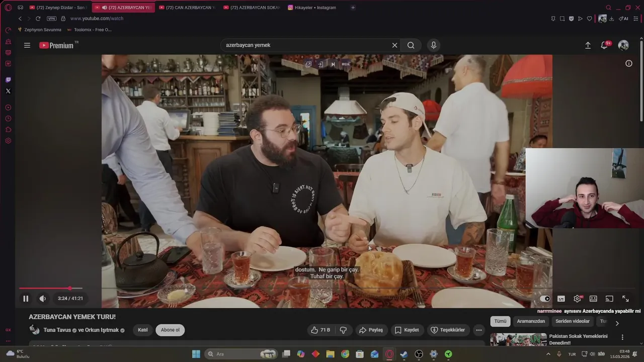Click the Kaydet save button
Image resolution: width=644 pixels, height=362 pixels.
point(407,330)
